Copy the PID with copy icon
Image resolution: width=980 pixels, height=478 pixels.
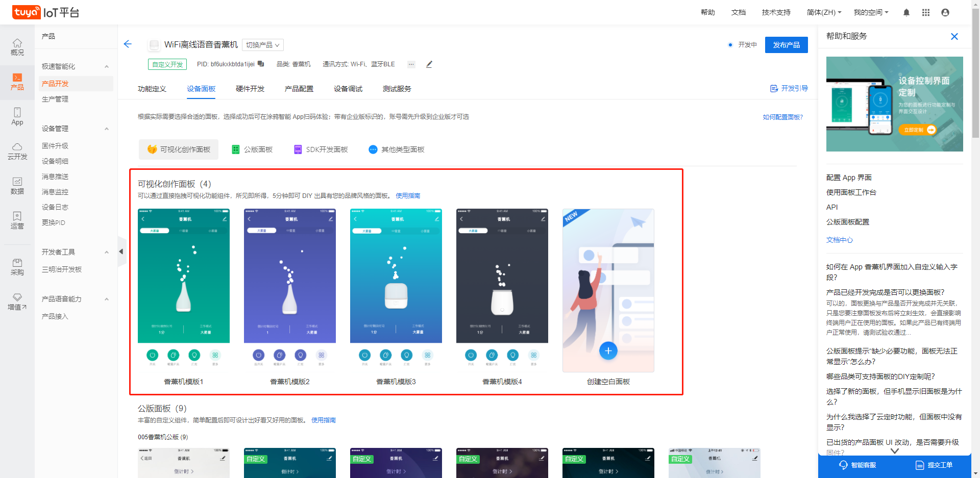pyautogui.click(x=261, y=64)
